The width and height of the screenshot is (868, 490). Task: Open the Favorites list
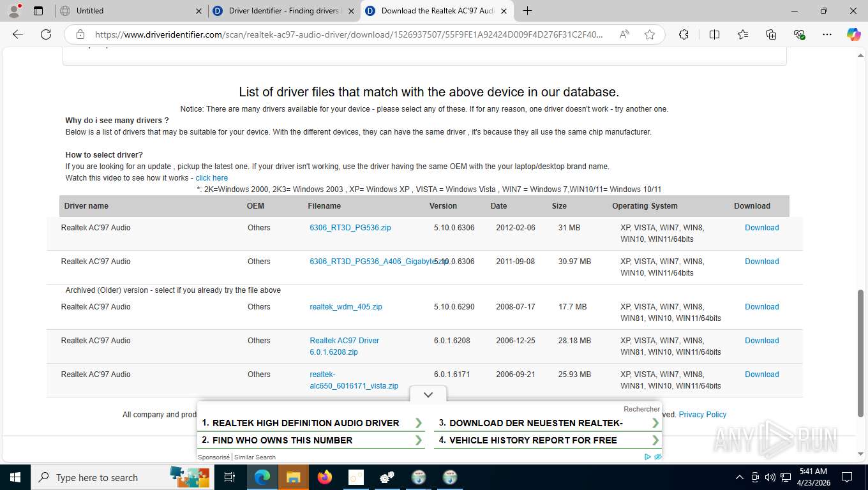click(x=743, y=34)
